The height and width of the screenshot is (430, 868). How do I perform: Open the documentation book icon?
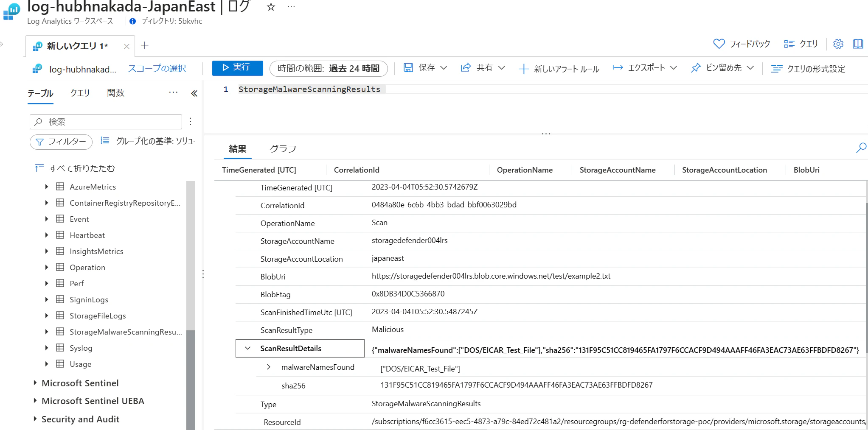point(858,44)
